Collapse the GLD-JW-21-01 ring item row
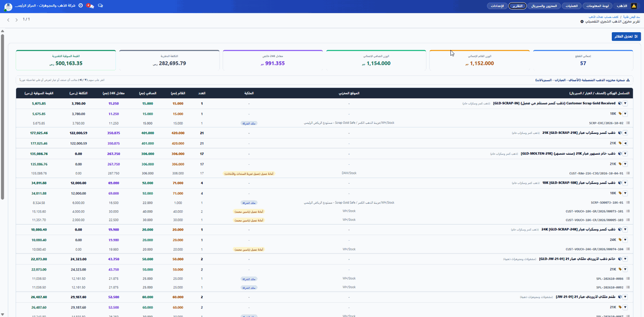Image resolution: width=644 pixels, height=317 pixels. pos(625,259)
